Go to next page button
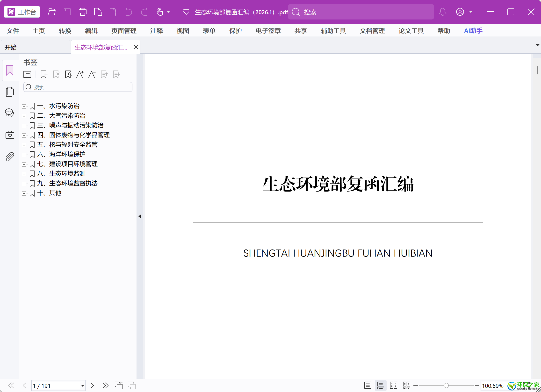This screenshot has width=541, height=392. pyautogui.click(x=92, y=385)
